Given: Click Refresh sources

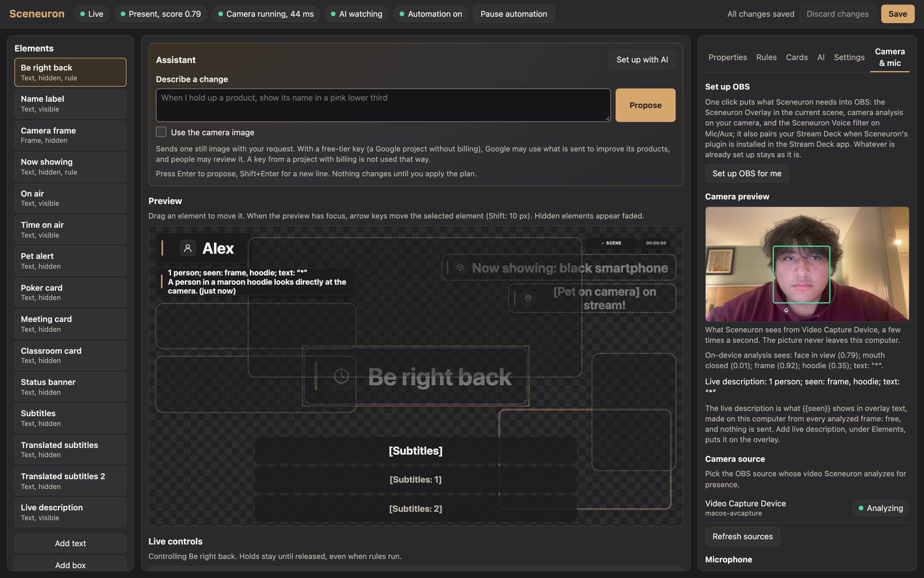Looking at the screenshot, I should 742,536.
